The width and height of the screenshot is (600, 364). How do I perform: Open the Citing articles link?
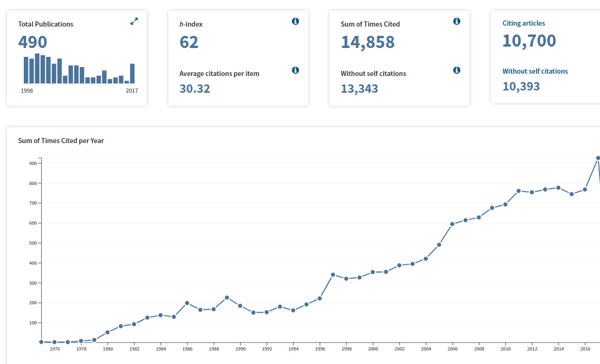524,23
